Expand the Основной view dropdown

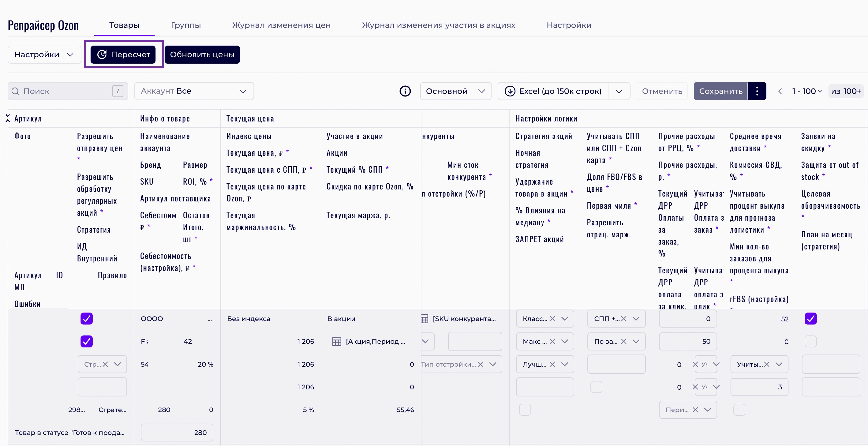tap(455, 91)
